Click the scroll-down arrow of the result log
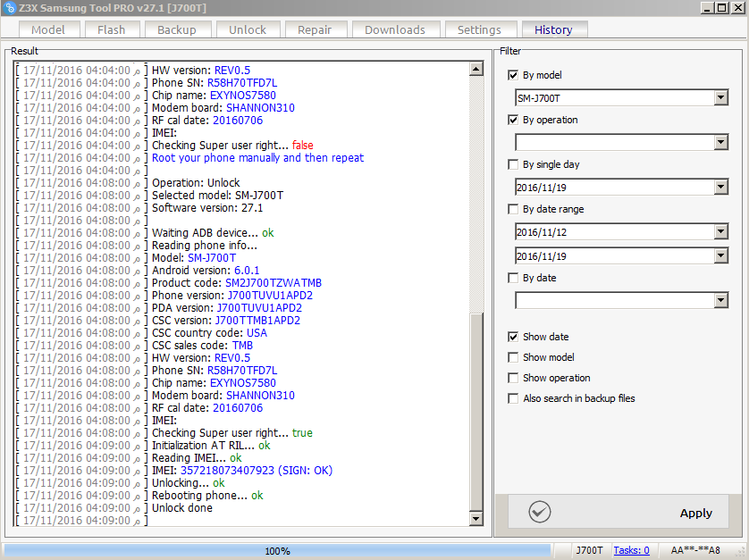Image resolution: width=749 pixels, height=560 pixels. (x=475, y=518)
